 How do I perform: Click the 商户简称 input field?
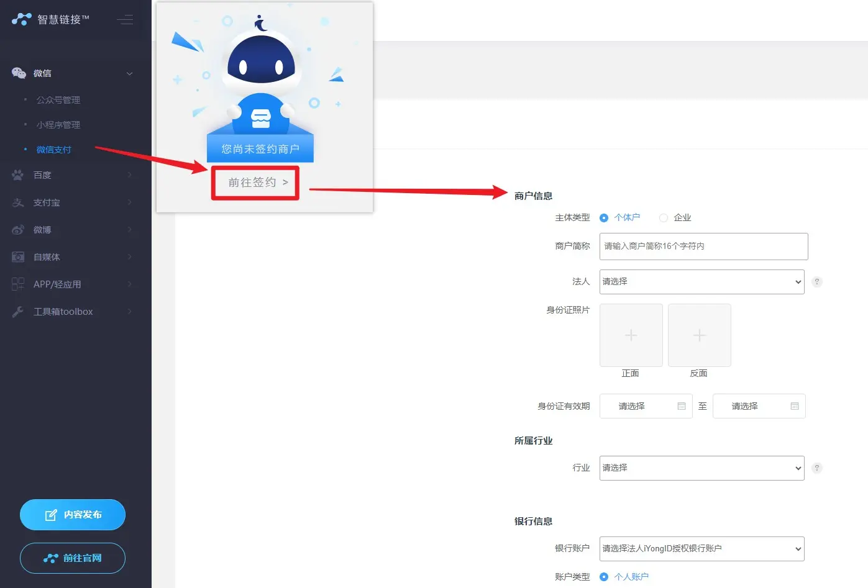pyautogui.click(x=703, y=247)
